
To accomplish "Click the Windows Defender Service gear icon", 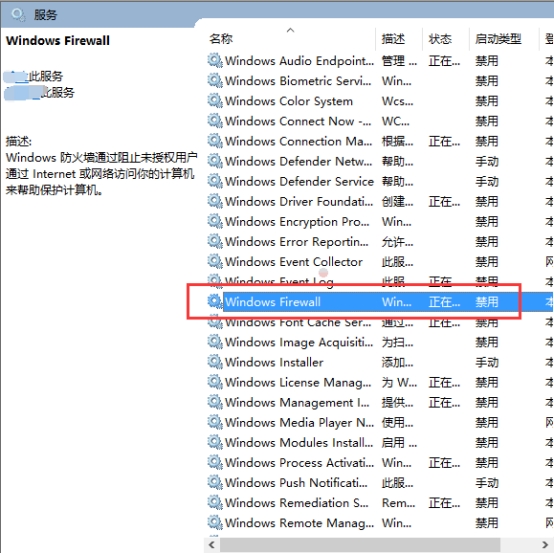I will tap(215, 181).
